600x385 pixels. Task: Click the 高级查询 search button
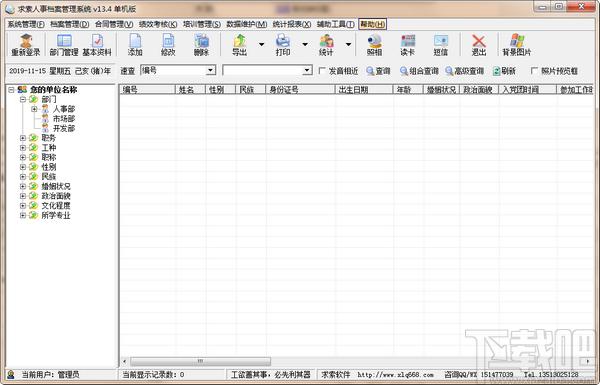click(465, 71)
